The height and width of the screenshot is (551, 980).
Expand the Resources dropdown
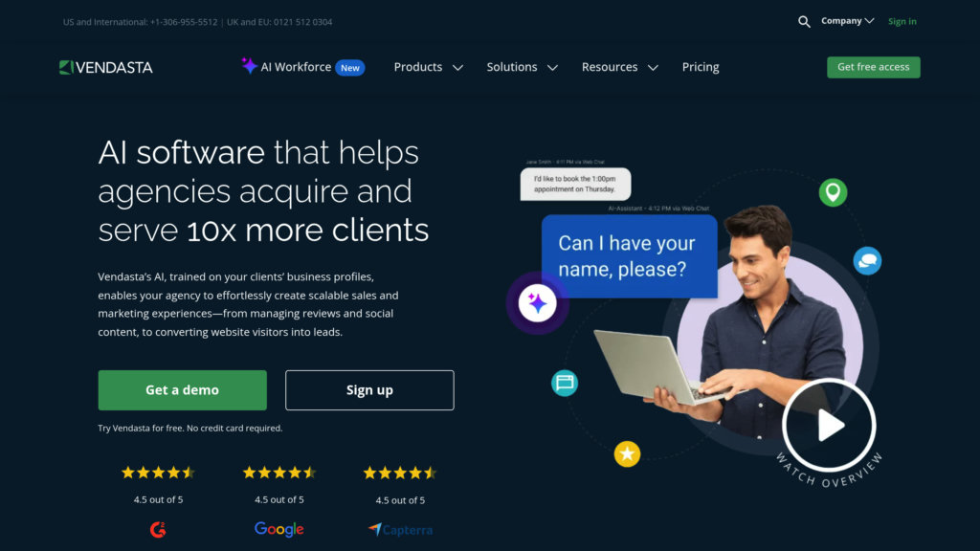[620, 67]
